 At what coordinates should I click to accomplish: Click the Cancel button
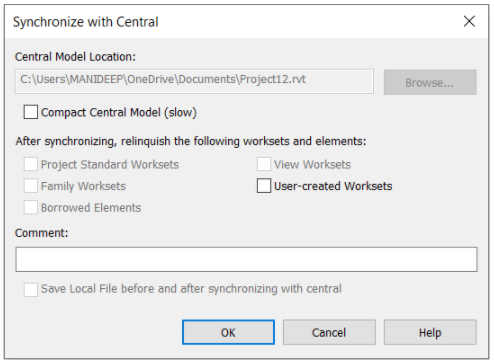coord(329,332)
